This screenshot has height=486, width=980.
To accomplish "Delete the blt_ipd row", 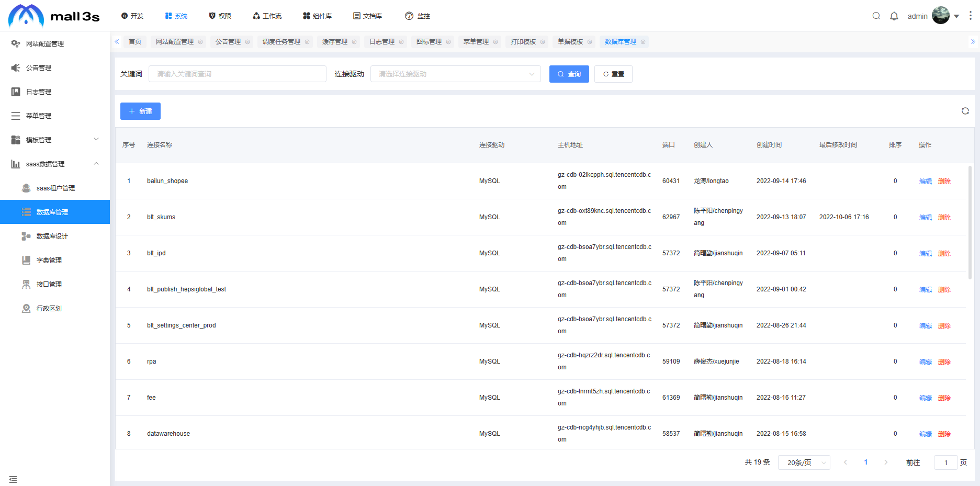I will (x=944, y=254).
